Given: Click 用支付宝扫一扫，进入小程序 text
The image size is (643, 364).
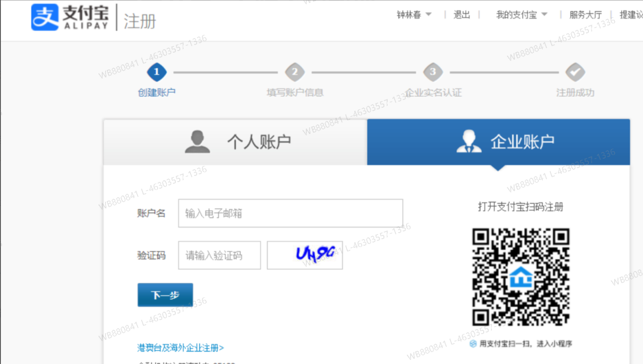Looking at the screenshot, I should (526, 344).
